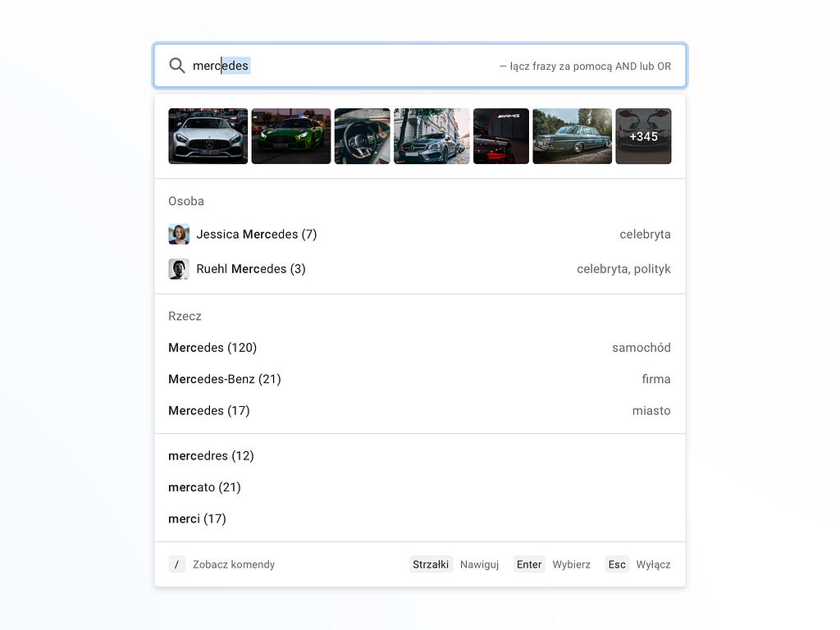The width and height of the screenshot is (840, 630).
Task: Click Zobacz komendy shortcut hint
Action: click(233, 564)
